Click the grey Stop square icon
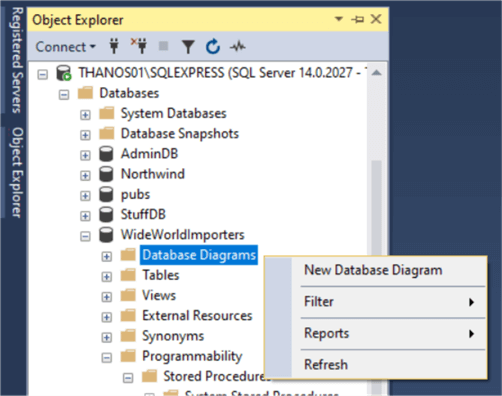Image resolution: width=502 pixels, height=396 pixels. [163, 46]
